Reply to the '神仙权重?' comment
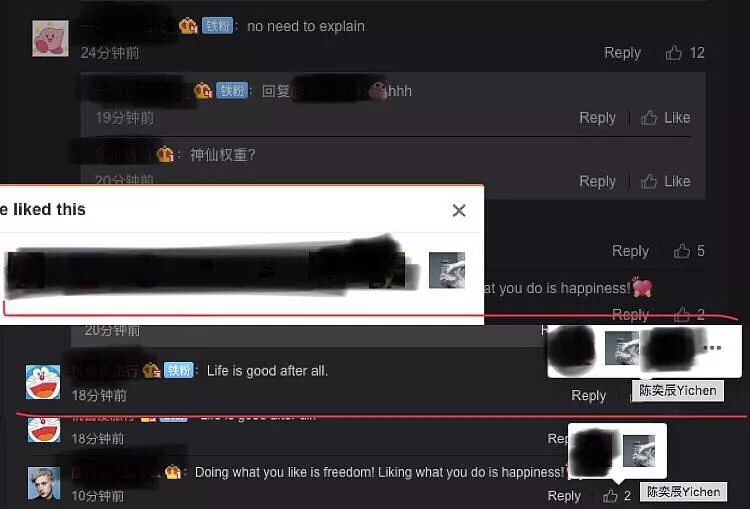Viewport: 750px width, 509px height. (597, 181)
